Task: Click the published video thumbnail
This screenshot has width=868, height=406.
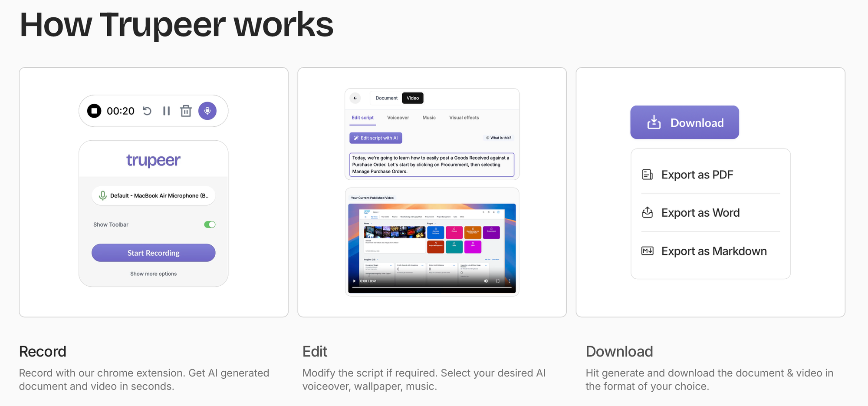Action: [432, 248]
